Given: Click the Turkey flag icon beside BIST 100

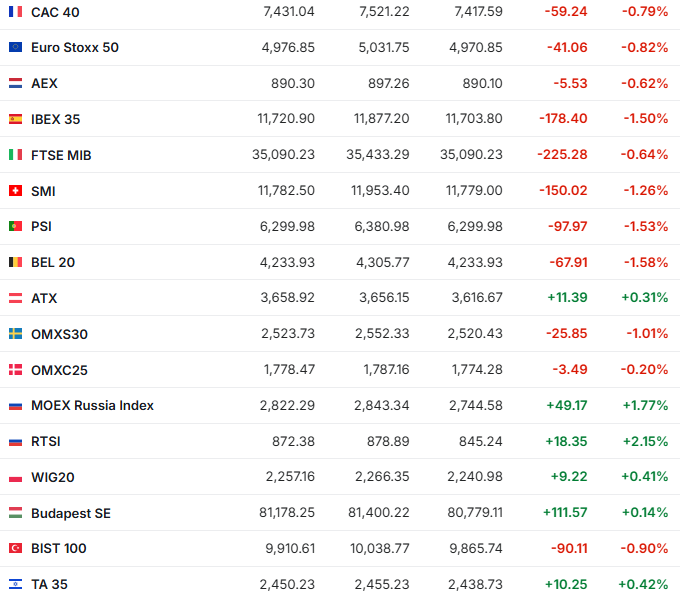Looking at the screenshot, I should (x=15, y=548).
